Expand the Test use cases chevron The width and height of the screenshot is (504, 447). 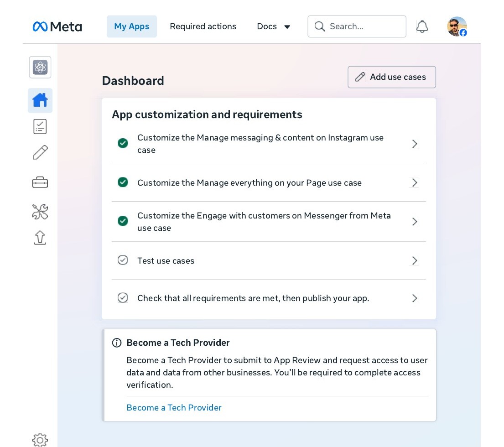click(x=415, y=260)
